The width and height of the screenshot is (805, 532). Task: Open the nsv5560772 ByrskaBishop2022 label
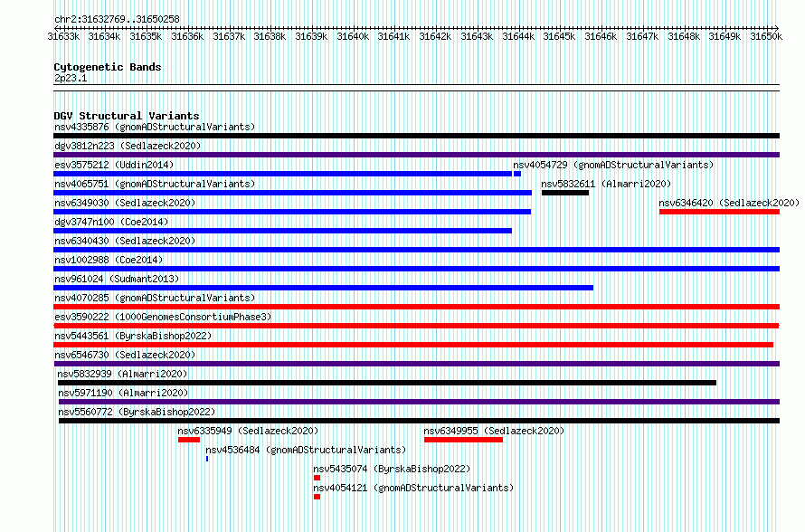pos(137,412)
